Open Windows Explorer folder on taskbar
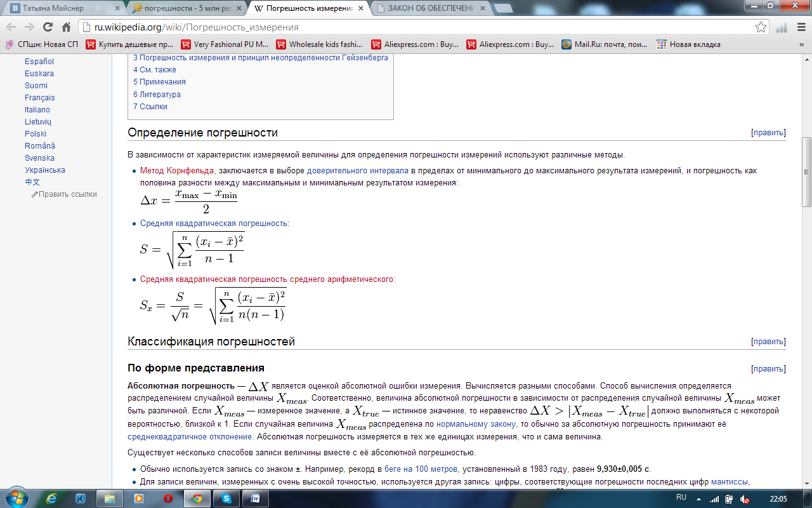The image size is (812, 508). (110, 499)
